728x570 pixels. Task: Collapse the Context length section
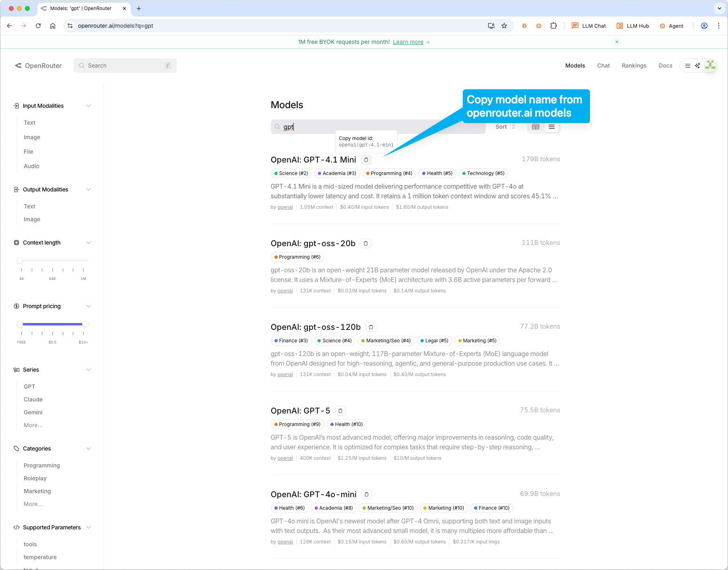click(x=89, y=243)
